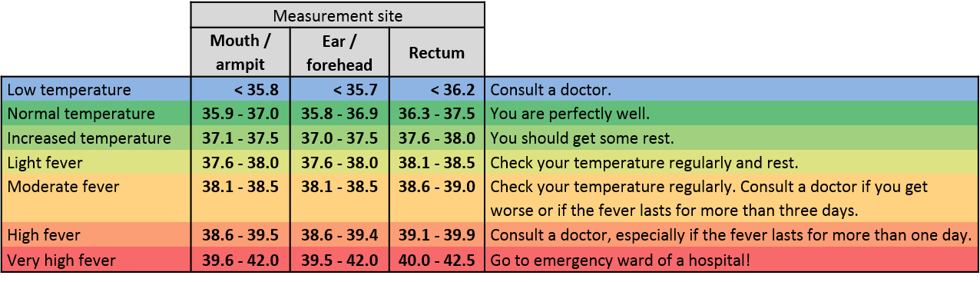980x282 pixels.
Task: Click the High fever row label
Action: pyautogui.click(x=96, y=234)
